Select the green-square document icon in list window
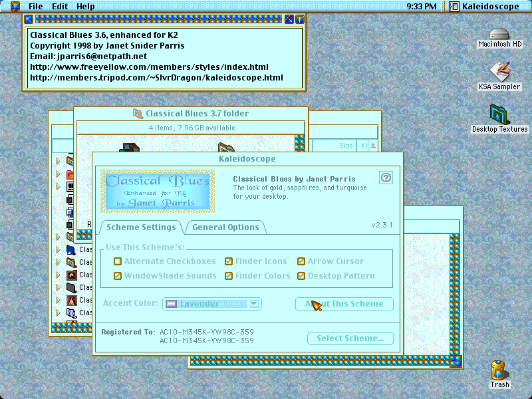Image resolution: width=532 pixels, height=399 pixels. [70, 225]
